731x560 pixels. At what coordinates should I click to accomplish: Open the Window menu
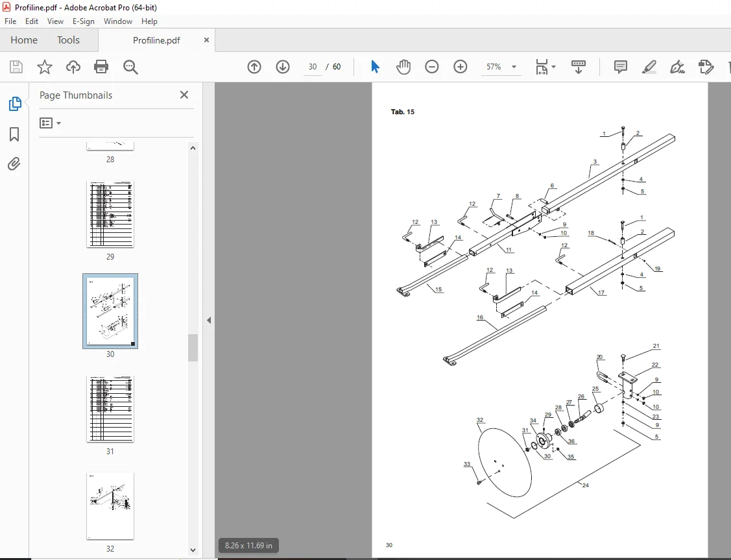[x=118, y=21]
